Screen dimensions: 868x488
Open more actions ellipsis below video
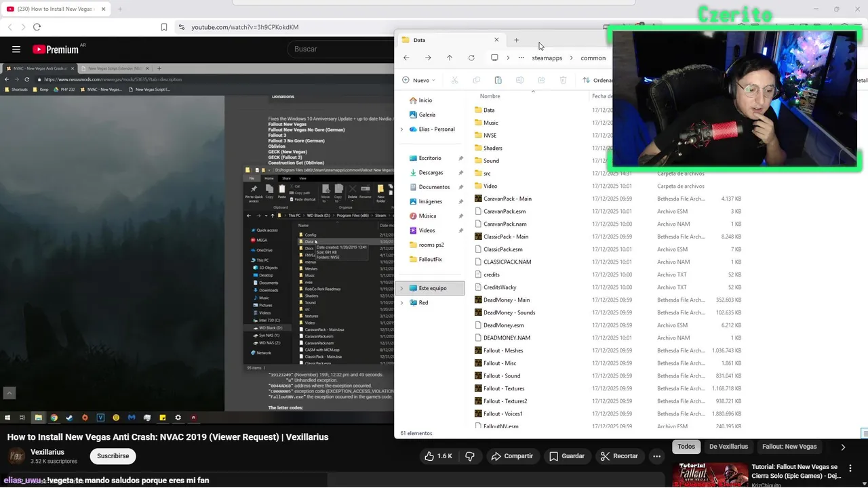pyautogui.click(x=656, y=456)
